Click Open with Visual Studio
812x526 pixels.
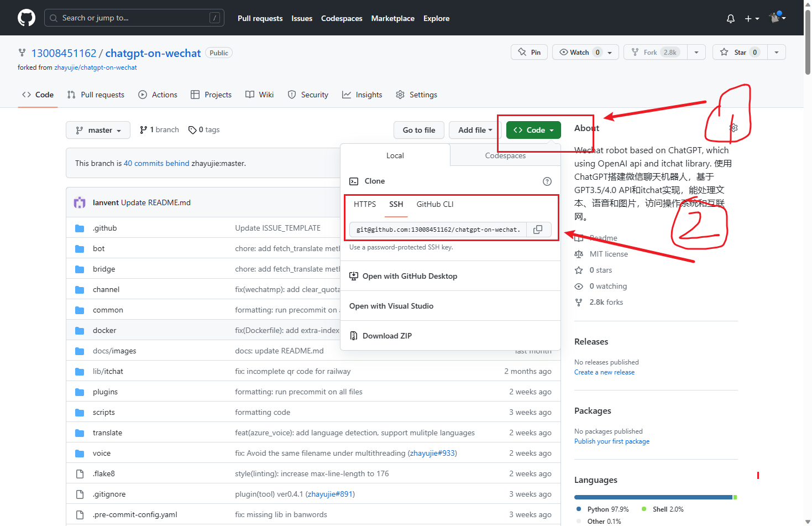450,306
